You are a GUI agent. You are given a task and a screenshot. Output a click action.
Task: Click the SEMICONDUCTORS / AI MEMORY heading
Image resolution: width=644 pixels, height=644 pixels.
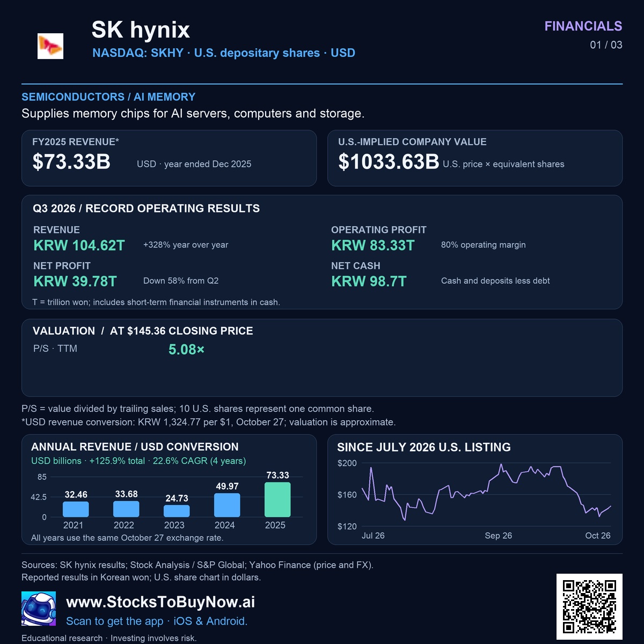[108, 97]
